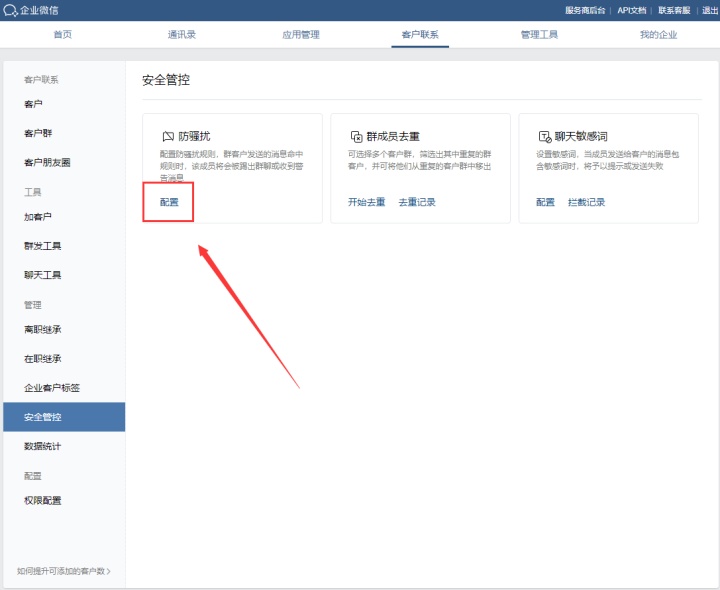This screenshot has height=590, width=720.
Task: Open 拦截记录 under 聊天敏感词
Action: click(x=586, y=202)
